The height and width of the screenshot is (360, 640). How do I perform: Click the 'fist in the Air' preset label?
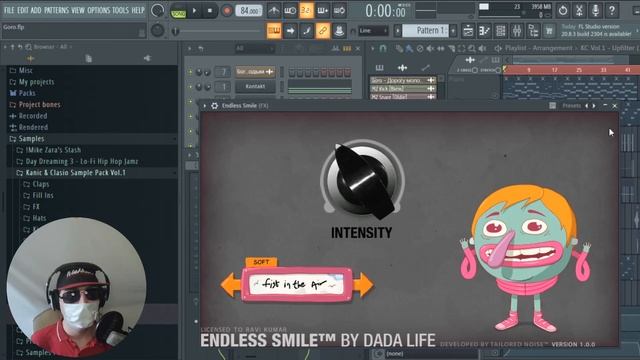297,284
